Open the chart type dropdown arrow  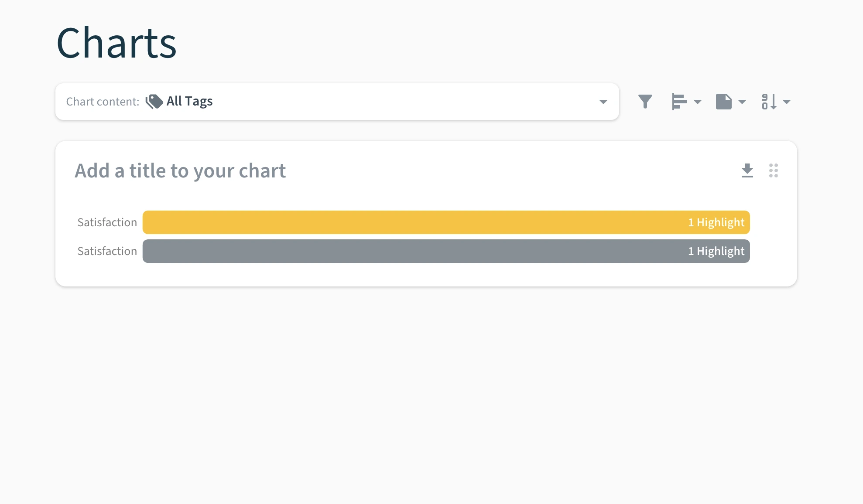click(x=698, y=102)
